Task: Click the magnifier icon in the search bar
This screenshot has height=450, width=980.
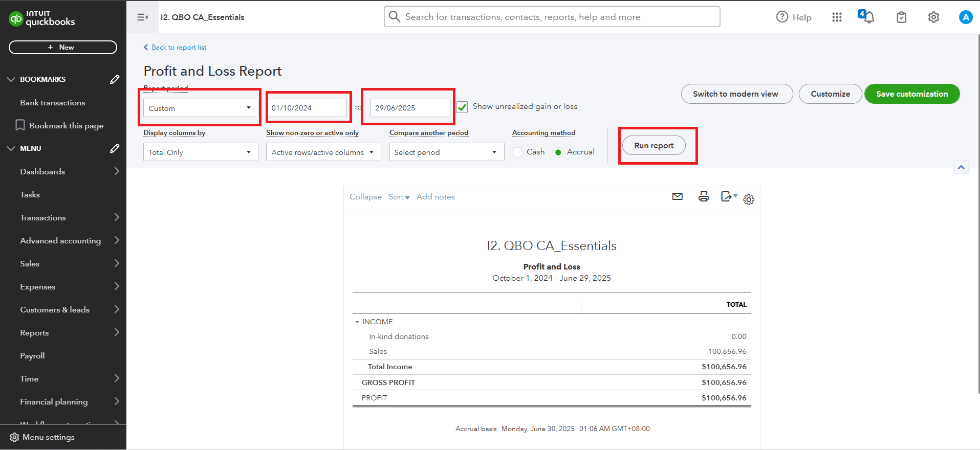Action: (x=395, y=17)
